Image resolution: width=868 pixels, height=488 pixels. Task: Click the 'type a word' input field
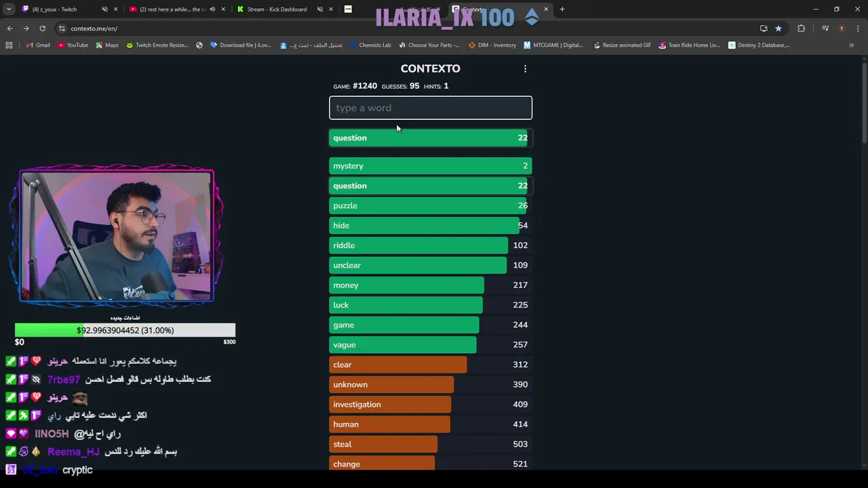431,108
